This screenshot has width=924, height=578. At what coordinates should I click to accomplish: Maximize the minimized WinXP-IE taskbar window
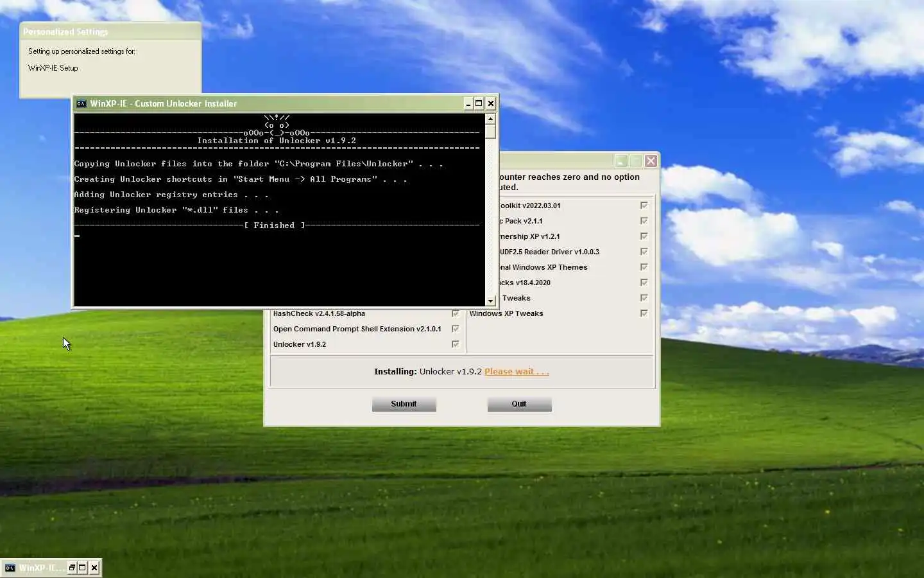[x=82, y=568]
